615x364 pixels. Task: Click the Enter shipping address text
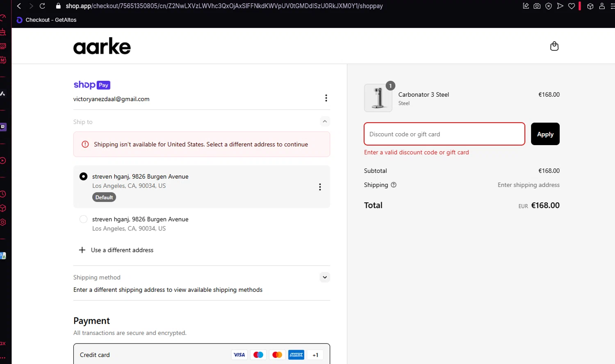click(528, 185)
